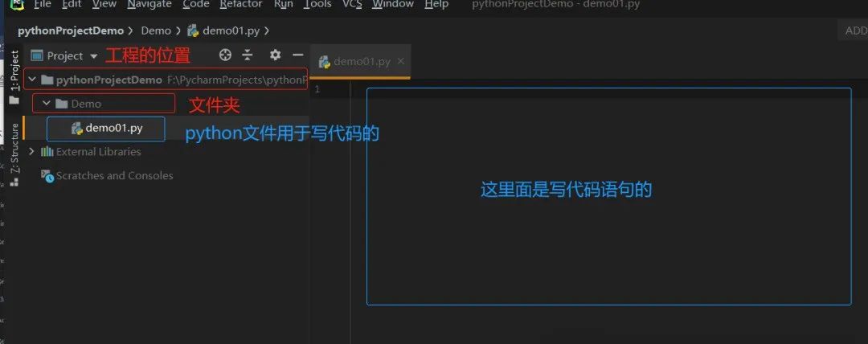Open the Project view dropdown arrow

(93, 56)
